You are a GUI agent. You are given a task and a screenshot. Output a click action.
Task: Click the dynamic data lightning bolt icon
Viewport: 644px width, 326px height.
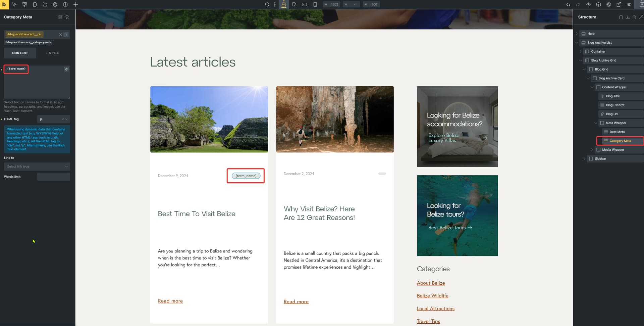pos(66,69)
